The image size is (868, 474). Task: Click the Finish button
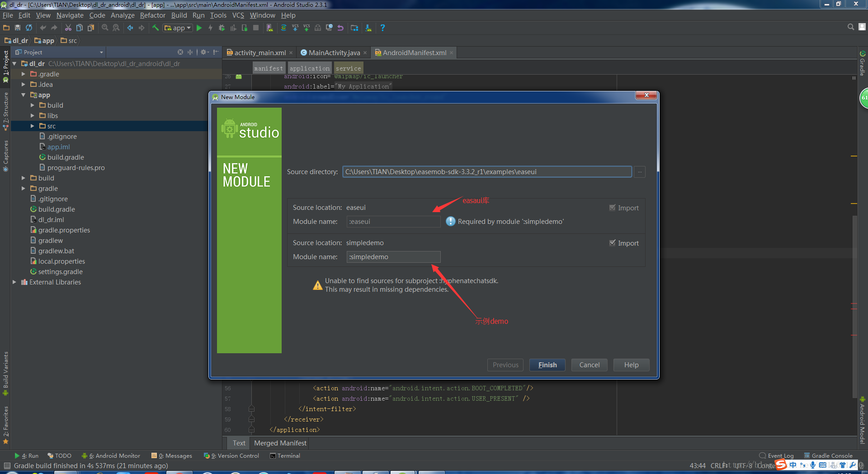pos(547,365)
